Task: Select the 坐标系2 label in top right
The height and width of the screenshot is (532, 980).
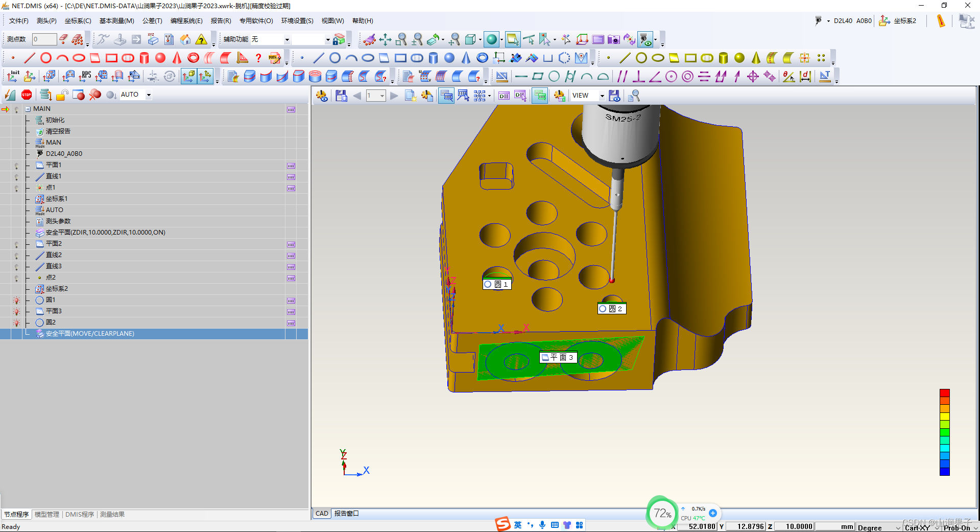Action: click(905, 21)
